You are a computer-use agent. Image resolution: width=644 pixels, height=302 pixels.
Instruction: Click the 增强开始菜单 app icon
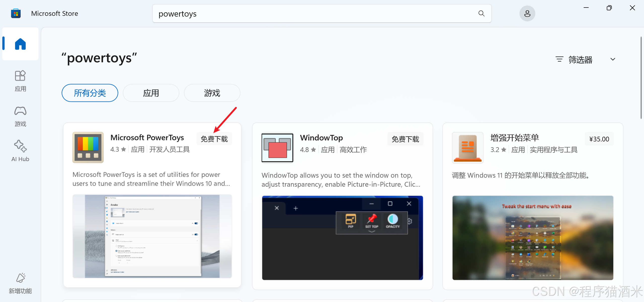click(x=467, y=147)
